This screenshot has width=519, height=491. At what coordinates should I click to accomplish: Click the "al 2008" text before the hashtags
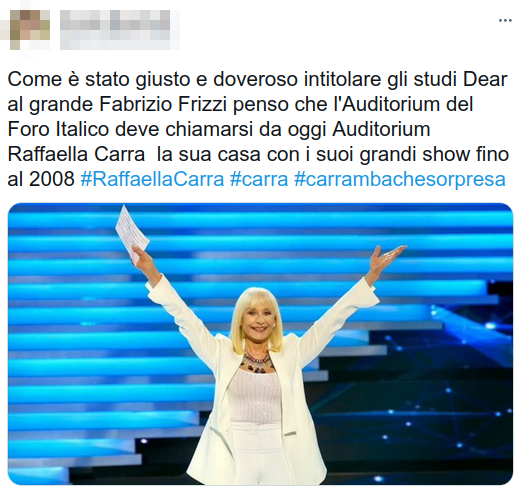pos(41,179)
